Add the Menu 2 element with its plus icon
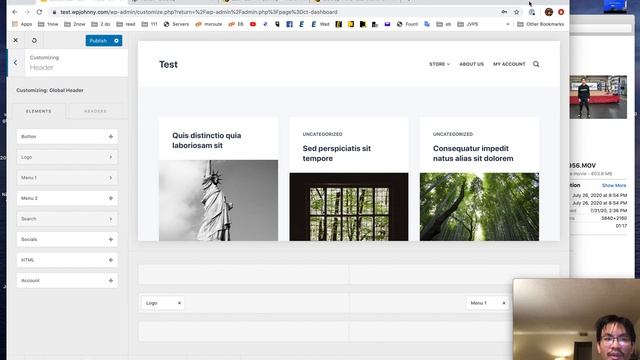 point(111,198)
